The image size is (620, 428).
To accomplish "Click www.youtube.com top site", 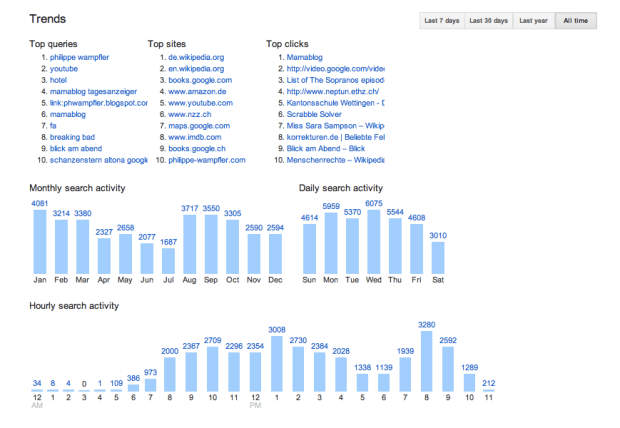I will pyautogui.click(x=200, y=103).
